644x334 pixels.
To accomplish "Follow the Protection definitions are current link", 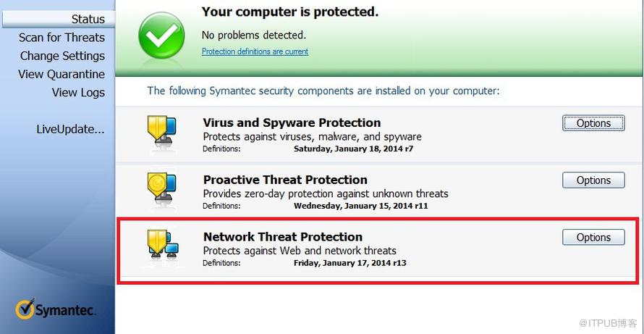I will click(x=255, y=51).
